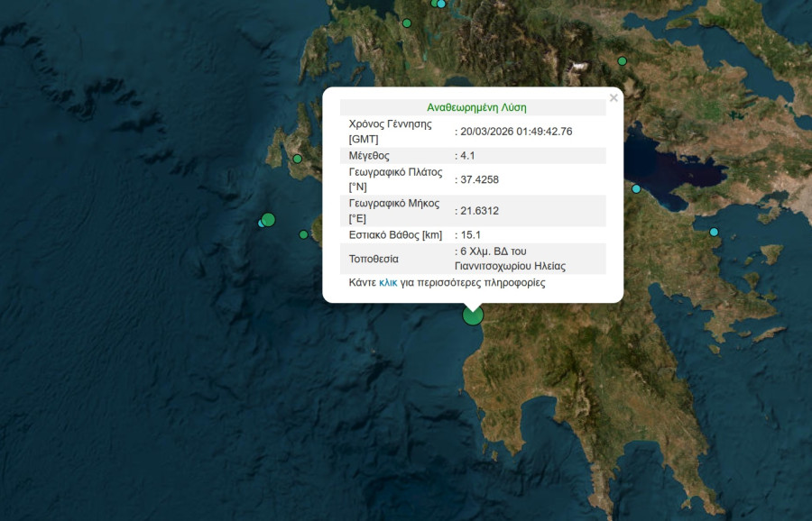The width and height of the screenshot is (812, 521).
Task: Select the cyan marker at the top edge of the map
Action: point(440,4)
